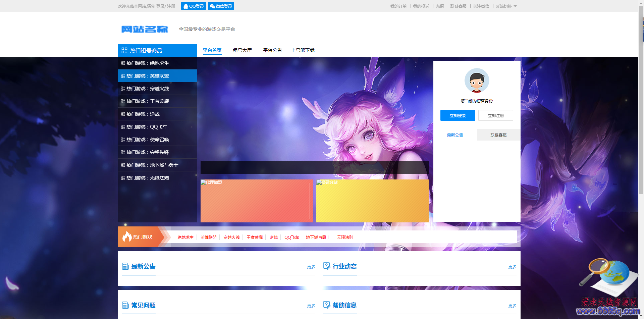Viewport: 644px width, 319px height.
Task: Click the 充值 link
Action: click(x=440, y=6)
